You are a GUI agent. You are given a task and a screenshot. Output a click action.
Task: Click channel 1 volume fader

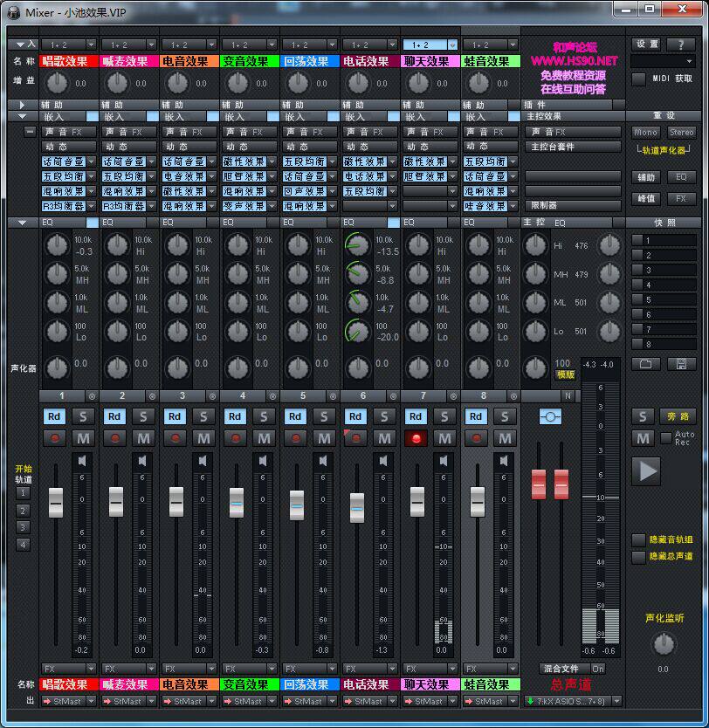click(56, 503)
